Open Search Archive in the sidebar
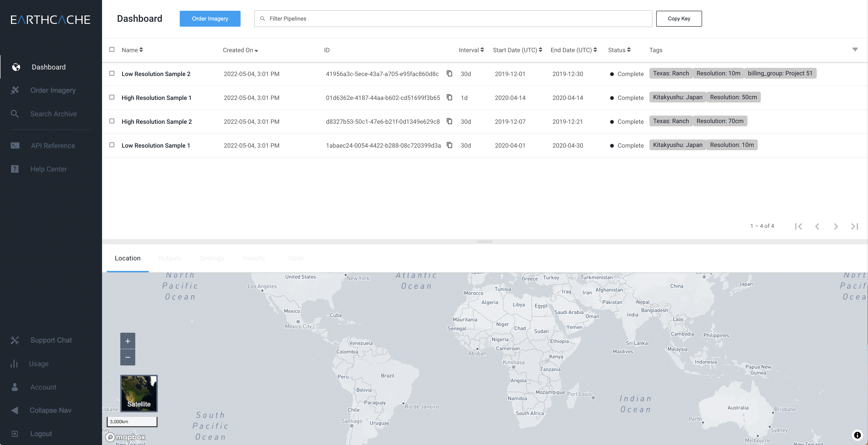868x445 pixels. 54,114
